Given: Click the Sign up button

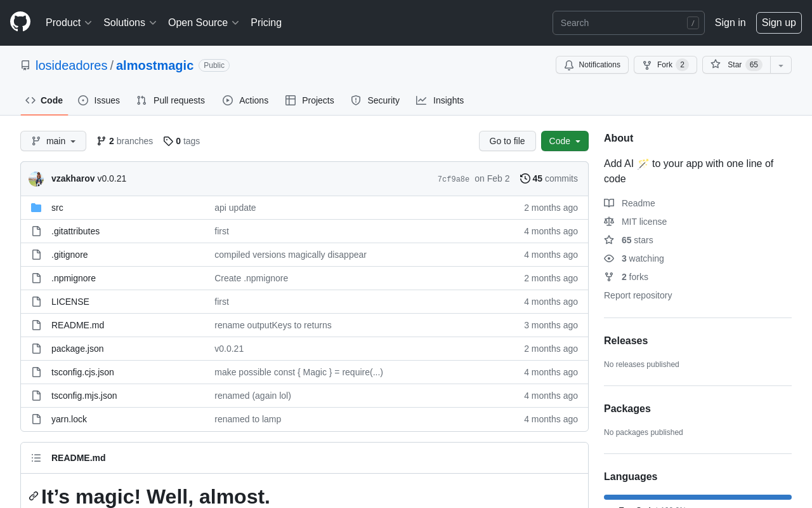Looking at the screenshot, I should [x=778, y=23].
